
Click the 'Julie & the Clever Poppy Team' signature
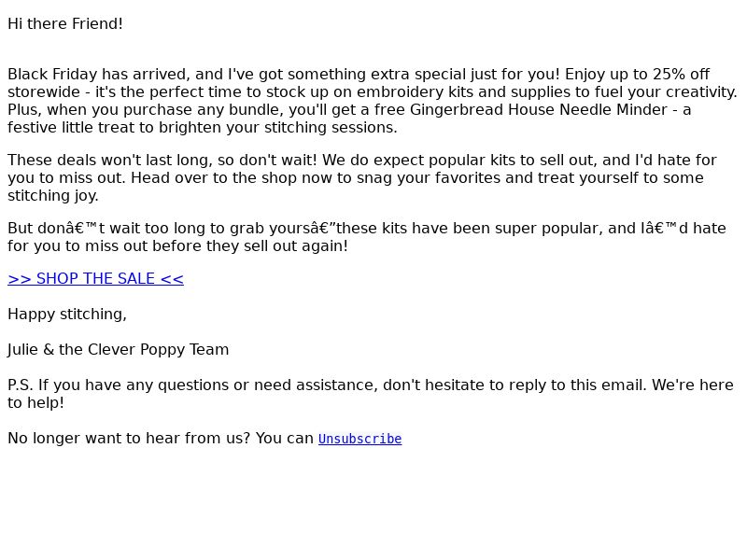[x=119, y=349]
